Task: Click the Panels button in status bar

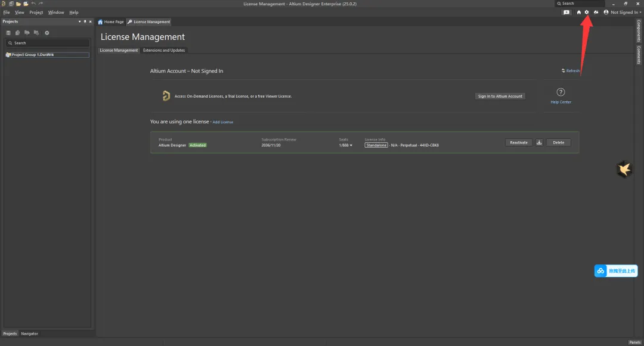Action: [x=634, y=342]
